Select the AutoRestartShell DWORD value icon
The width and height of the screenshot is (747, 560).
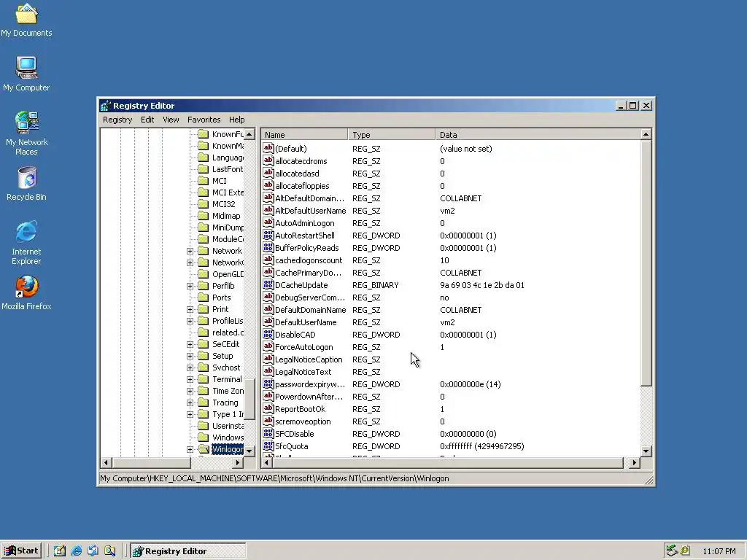coord(268,236)
